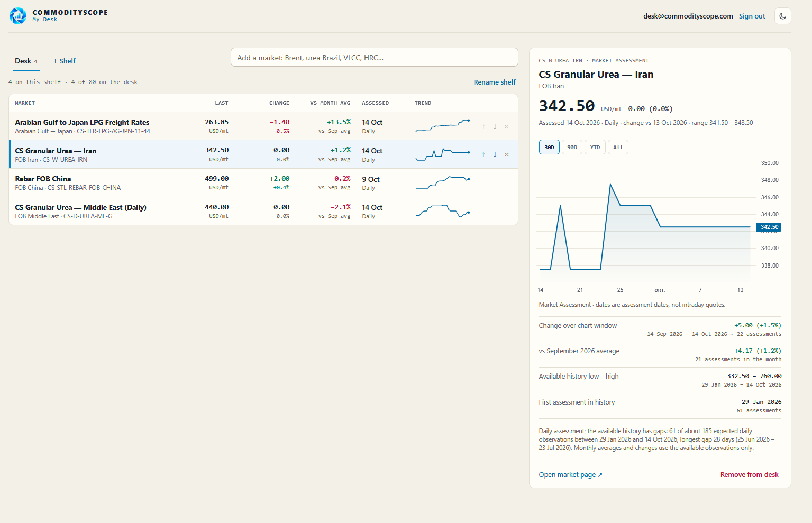The height and width of the screenshot is (523, 812).
Task: Click the VS MONTH AVG column header
Action: [330, 103]
